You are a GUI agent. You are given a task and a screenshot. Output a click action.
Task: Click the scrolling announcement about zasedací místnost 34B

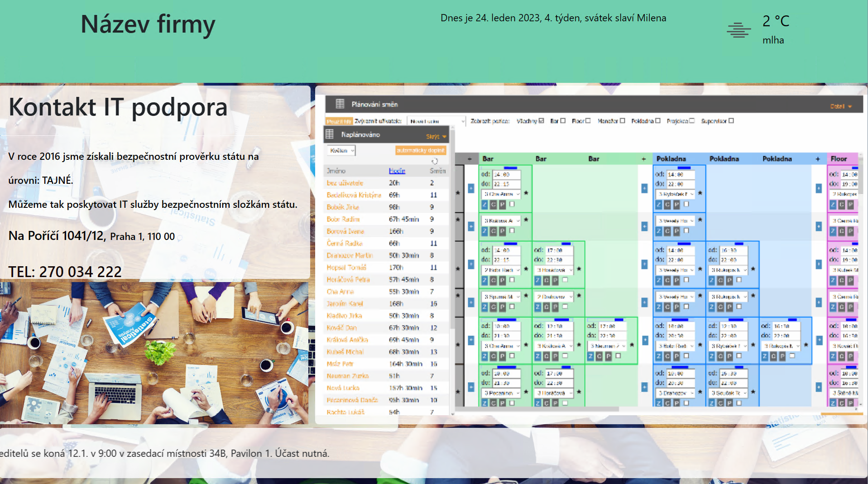point(165,453)
